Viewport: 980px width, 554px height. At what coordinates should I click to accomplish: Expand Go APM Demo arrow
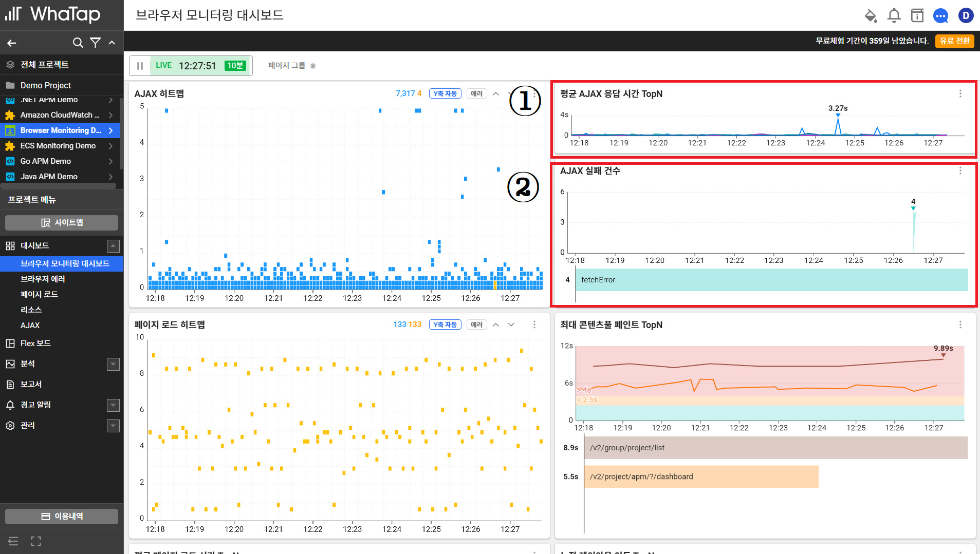(x=110, y=161)
